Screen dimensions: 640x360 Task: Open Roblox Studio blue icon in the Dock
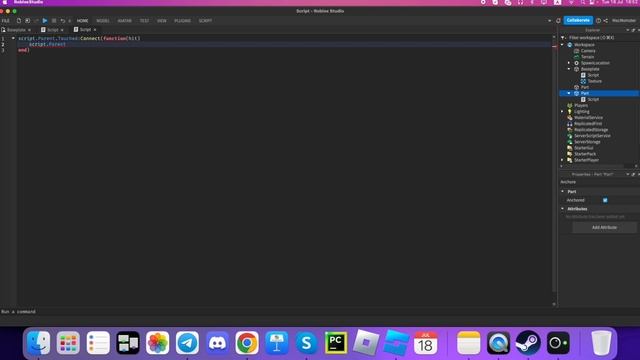[x=396, y=343]
